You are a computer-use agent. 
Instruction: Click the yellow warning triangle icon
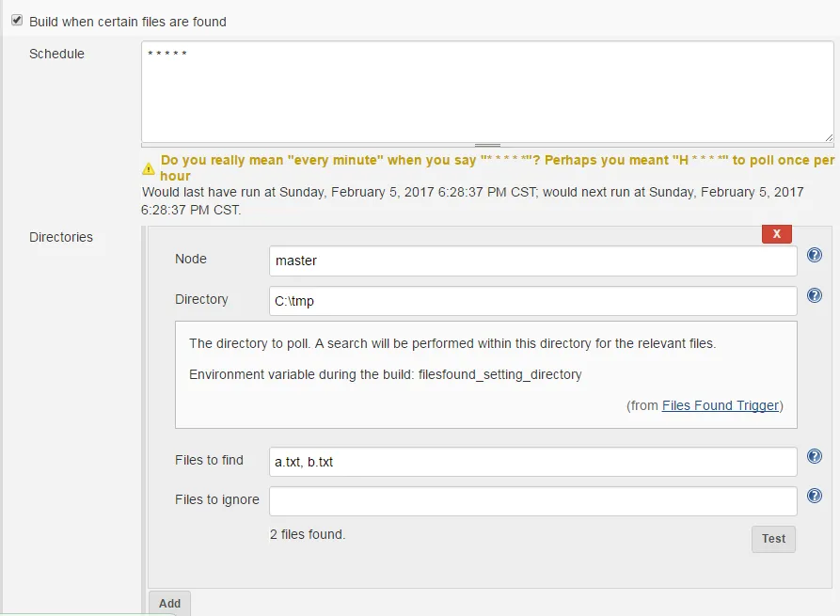tap(149, 168)
